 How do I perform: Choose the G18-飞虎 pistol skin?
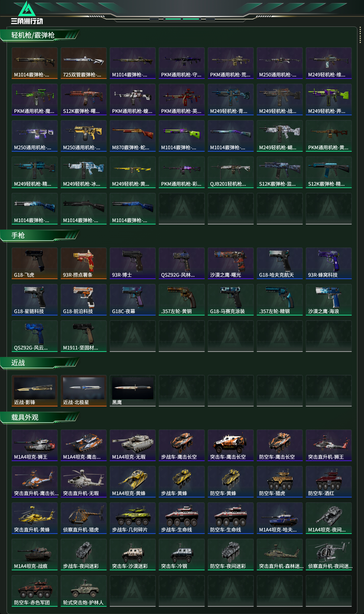(x=35, y=263)
